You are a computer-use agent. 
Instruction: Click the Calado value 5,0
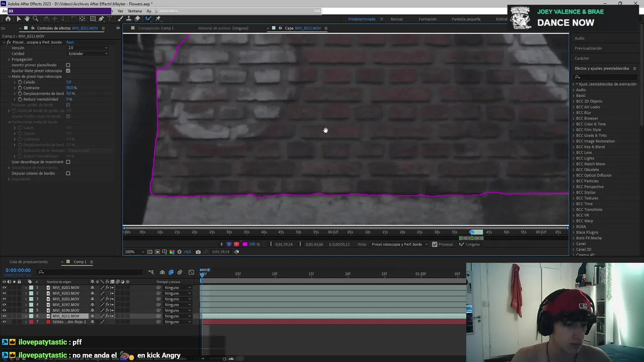pos(69,82)
